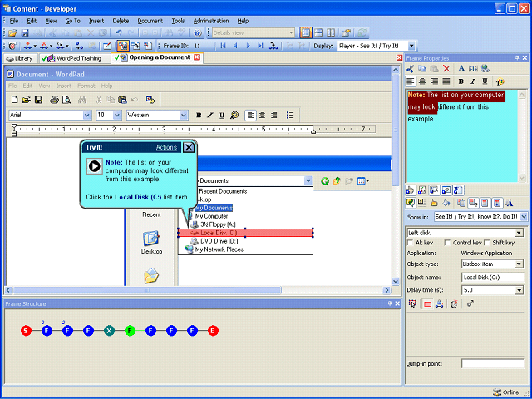The image size is (532, 399).
Task: Click the pencil edit-screenshot icon in toolbar
Action: 107,46
